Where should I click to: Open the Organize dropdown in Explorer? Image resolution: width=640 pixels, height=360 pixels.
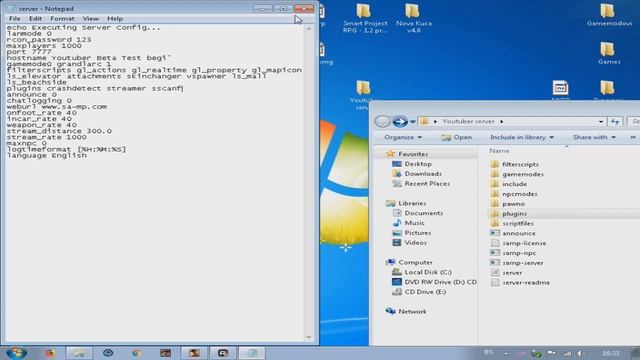[403, 138]
